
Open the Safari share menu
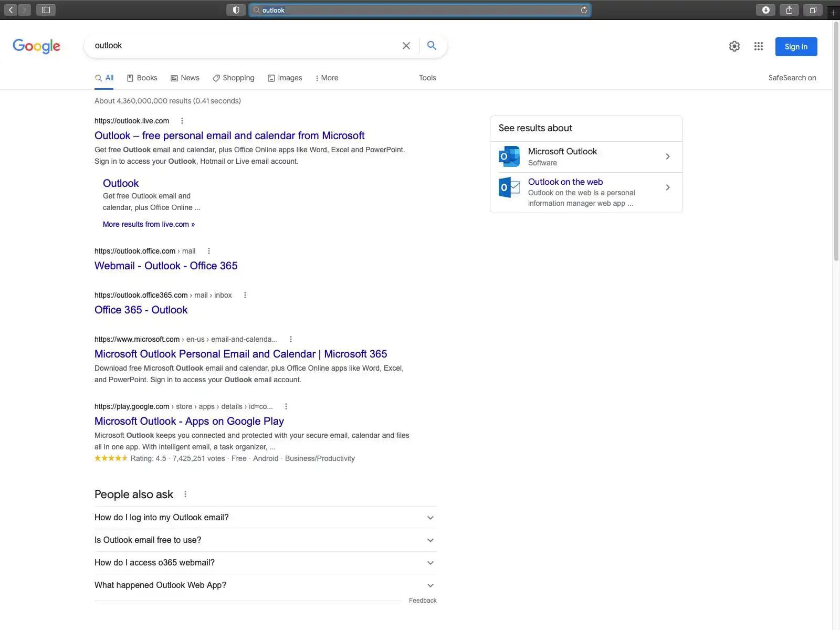pyautogui.click(x=789, y=10)
